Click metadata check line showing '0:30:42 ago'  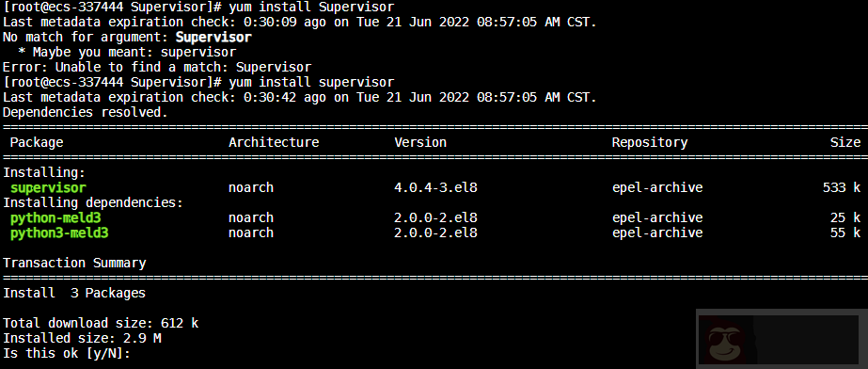click(299, 98)
